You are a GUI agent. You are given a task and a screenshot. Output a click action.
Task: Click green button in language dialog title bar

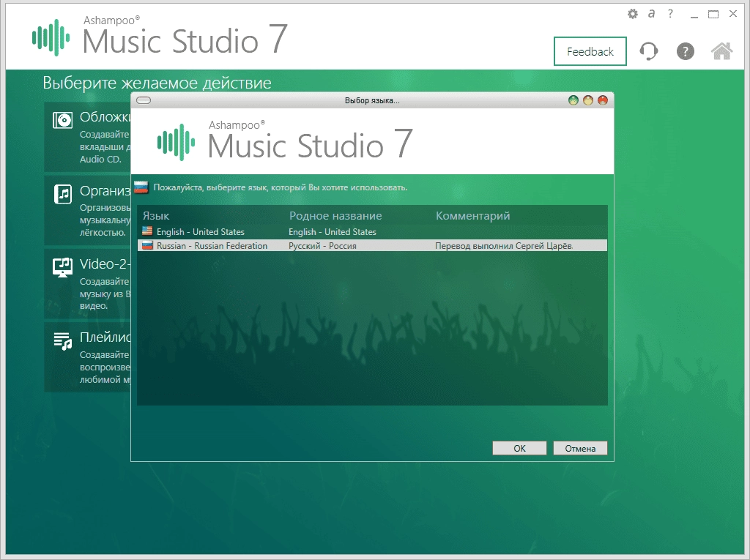pyautogui.click(x=573, y=100)
